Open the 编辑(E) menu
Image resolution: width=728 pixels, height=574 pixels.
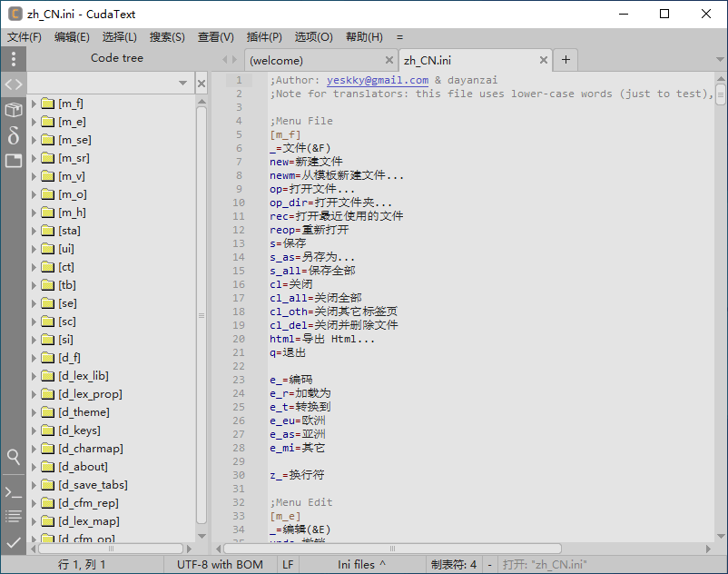[x=72, y=37]
